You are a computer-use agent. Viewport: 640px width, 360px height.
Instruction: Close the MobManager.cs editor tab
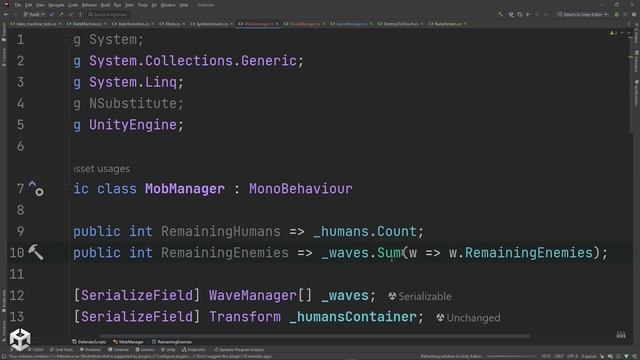click(x=277, y=24)
